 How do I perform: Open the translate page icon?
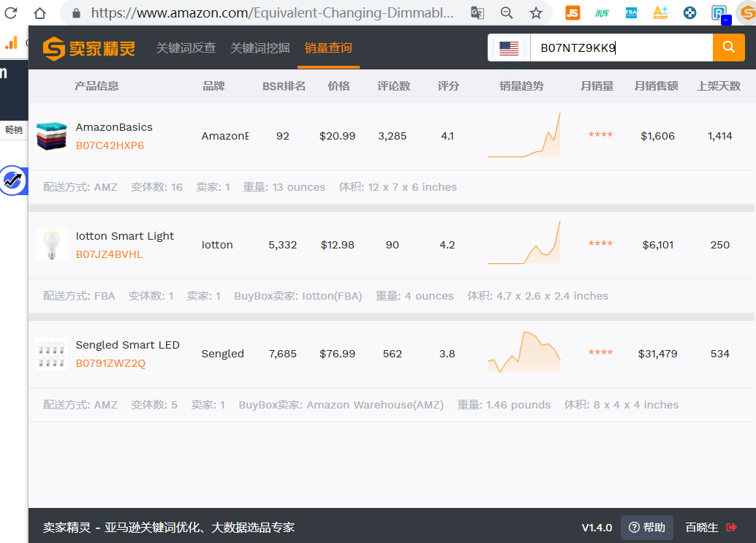(477, 13)
